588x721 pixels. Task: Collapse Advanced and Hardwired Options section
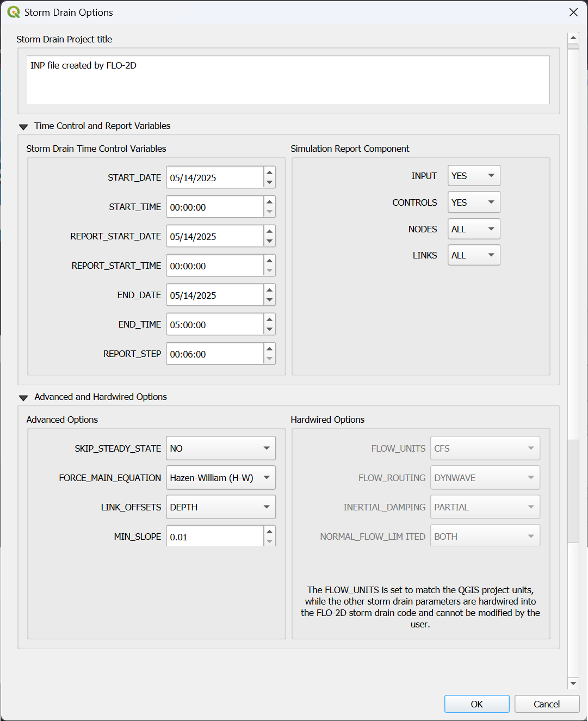coord(23,397)
